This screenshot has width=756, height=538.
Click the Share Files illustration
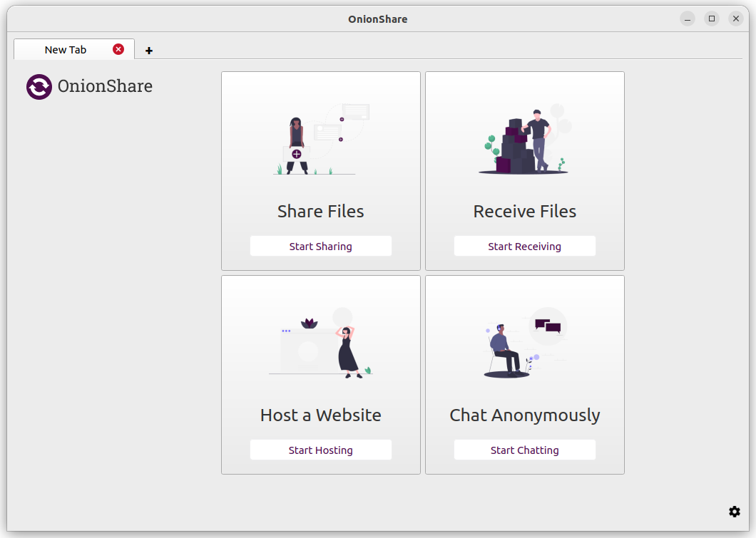tap(320, 140)
